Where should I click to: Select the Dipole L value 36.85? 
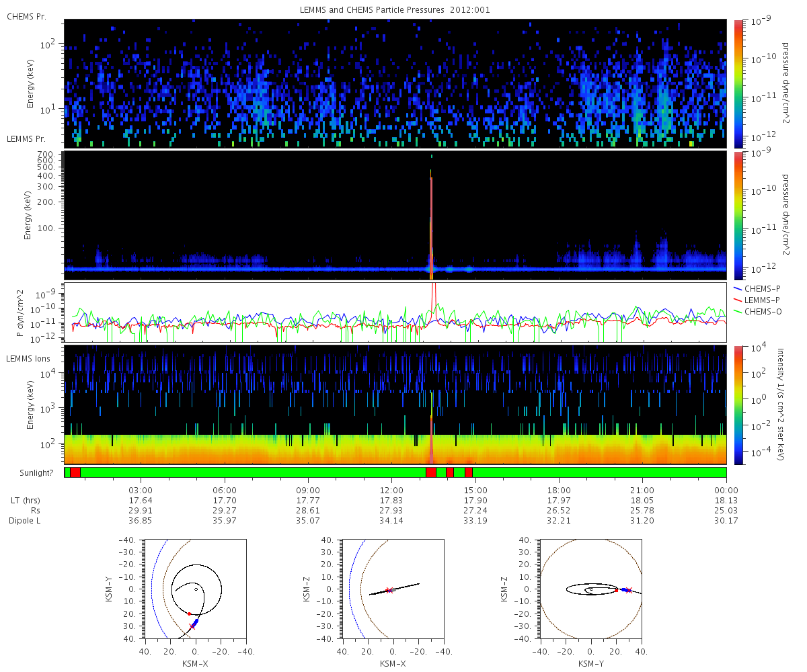(141, 520)
